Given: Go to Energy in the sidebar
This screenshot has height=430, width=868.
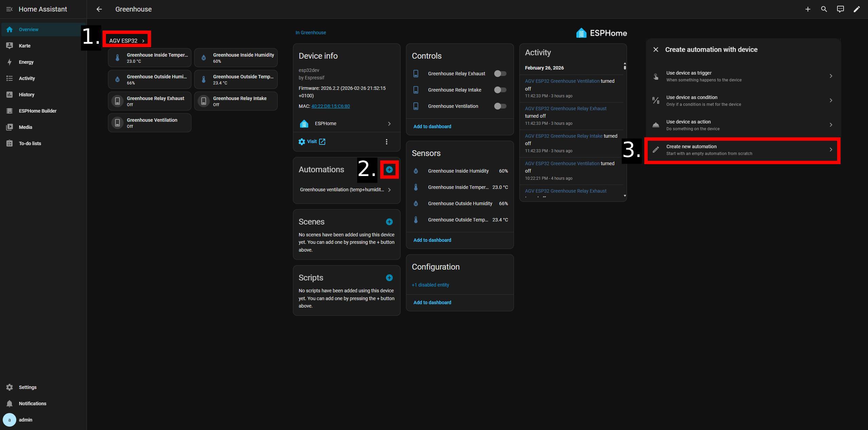Looking at the screenshot, I should [26, 62].
